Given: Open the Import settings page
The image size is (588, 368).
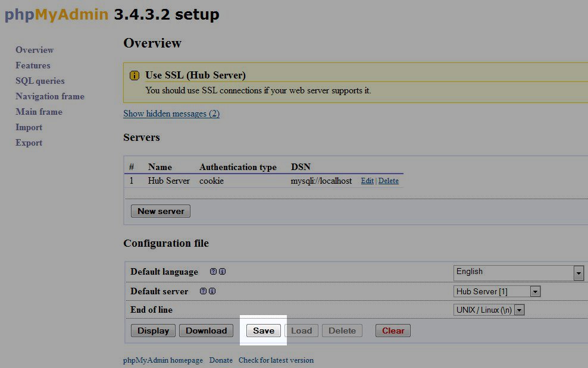Looking at the screenshot, I should (x=29, y=127).
